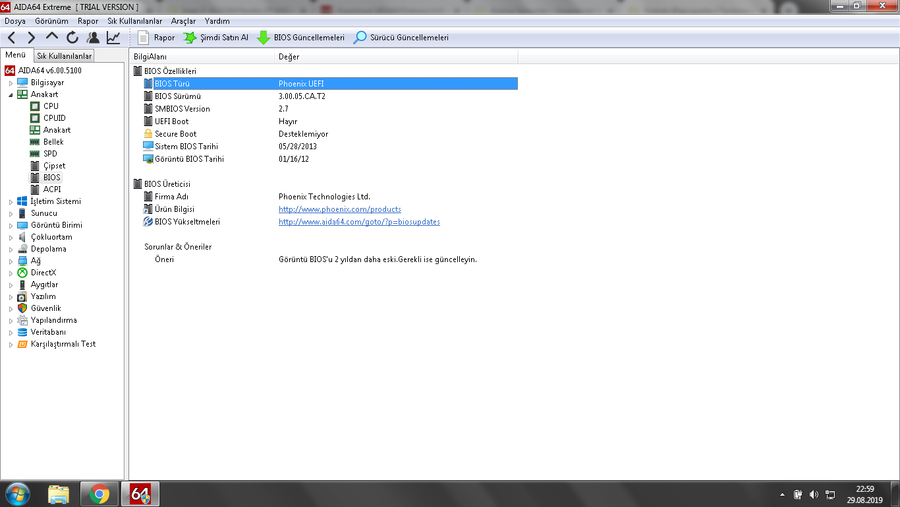The height and width of the screenshot is (507, 900).
Task: Select the SMBIOS Version row
Action: [330, 109]
